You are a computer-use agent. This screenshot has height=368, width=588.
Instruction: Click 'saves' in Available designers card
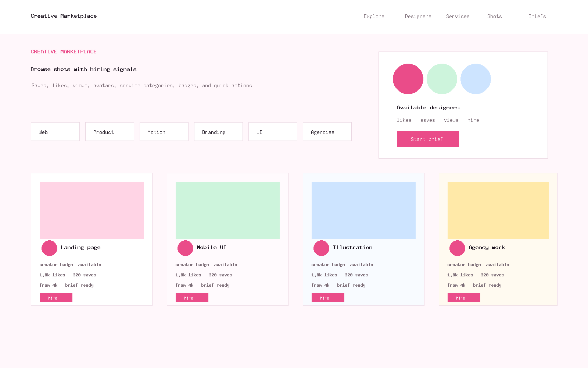[x=428, y=120]
